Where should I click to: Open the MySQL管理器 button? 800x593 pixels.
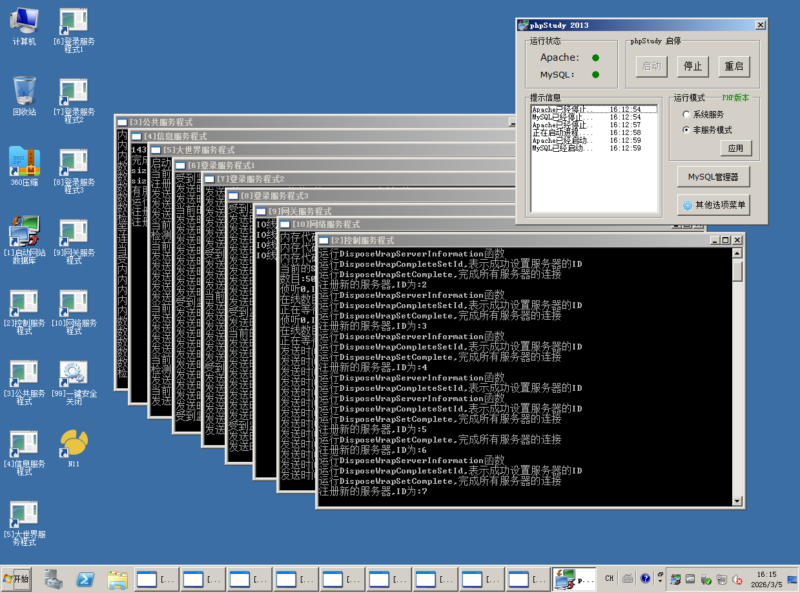tap(713, 177)
